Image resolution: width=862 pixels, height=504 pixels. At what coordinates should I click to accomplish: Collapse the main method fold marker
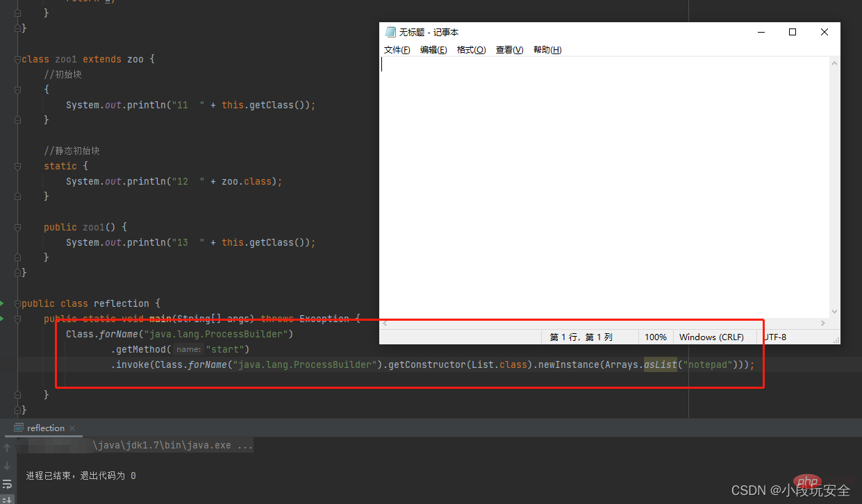point(17,319)
